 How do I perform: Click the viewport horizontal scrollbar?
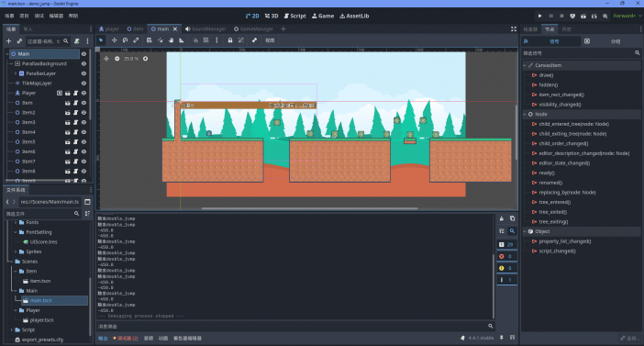(309, 208)
